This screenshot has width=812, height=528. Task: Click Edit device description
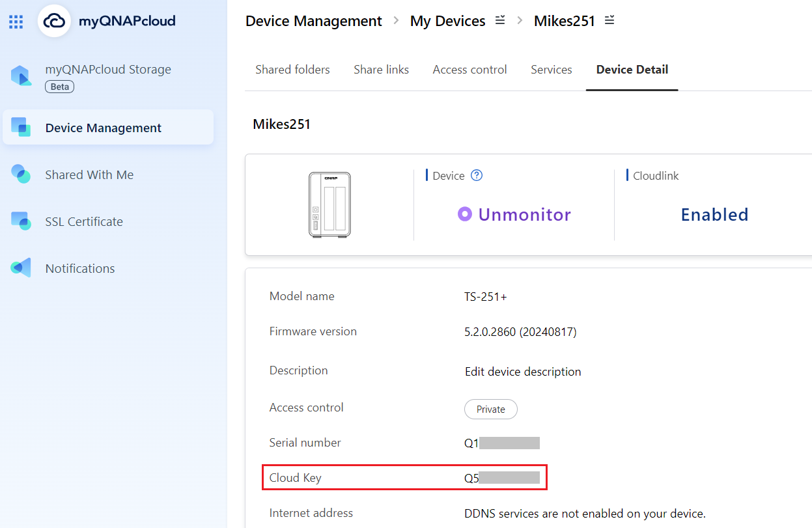[x=522, y=372]
